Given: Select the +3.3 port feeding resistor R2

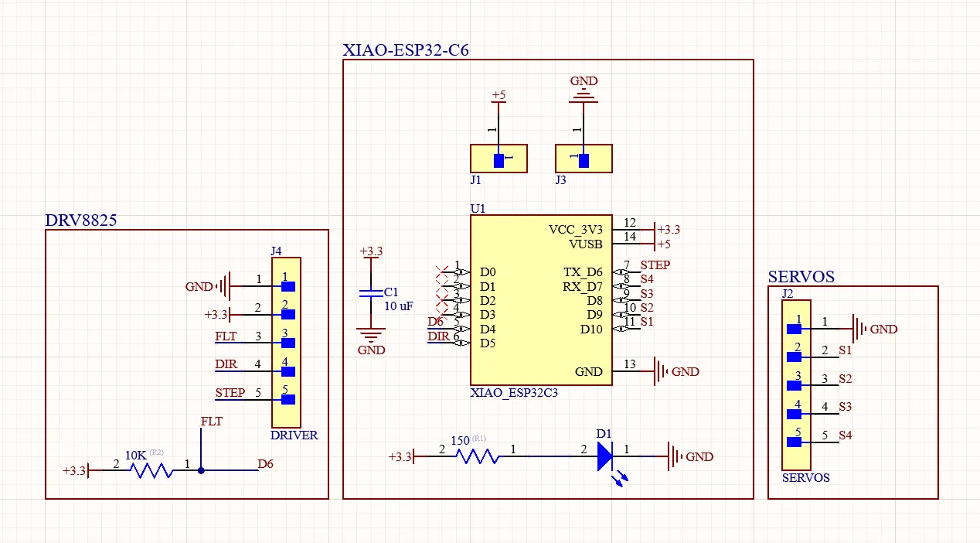Looking at the screenshot, I should pos(76,470).
